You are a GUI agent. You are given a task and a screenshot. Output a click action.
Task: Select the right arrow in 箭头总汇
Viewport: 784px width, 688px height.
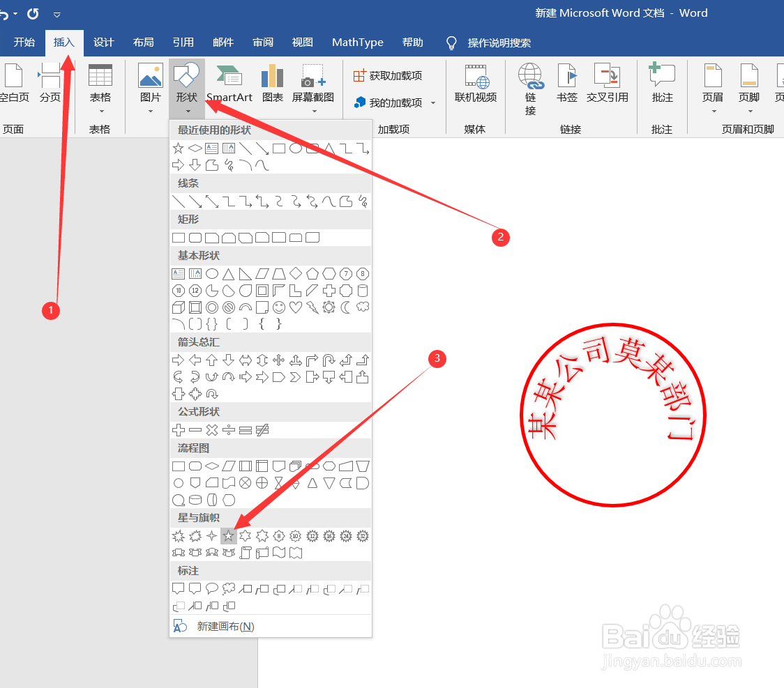tap(178, 360)
